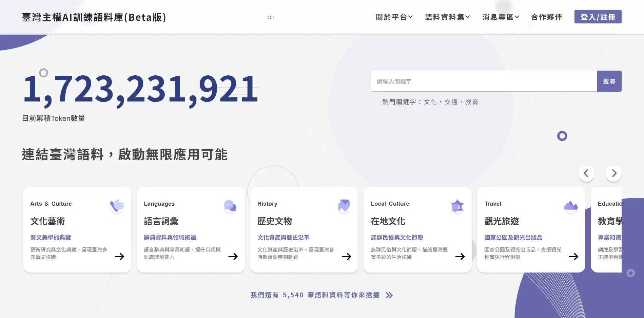Expand the 消息專區 dropdown menu
This screenshot has width=644, height=318.
click(x=501, y=17)
